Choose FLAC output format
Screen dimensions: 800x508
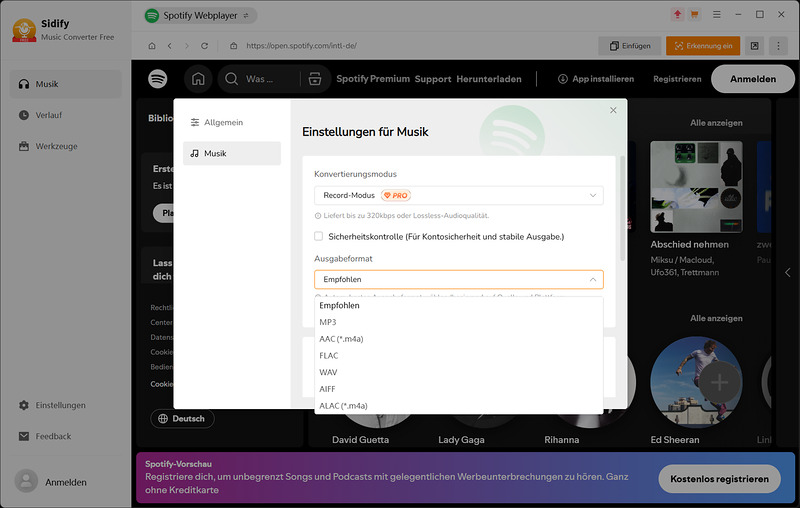[x=459, y=355]
